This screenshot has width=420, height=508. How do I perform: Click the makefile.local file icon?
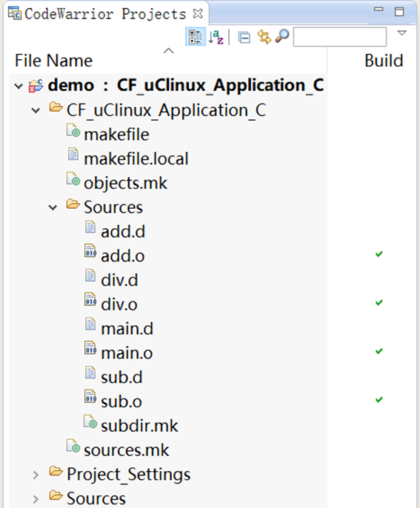(x=73, y=154)
